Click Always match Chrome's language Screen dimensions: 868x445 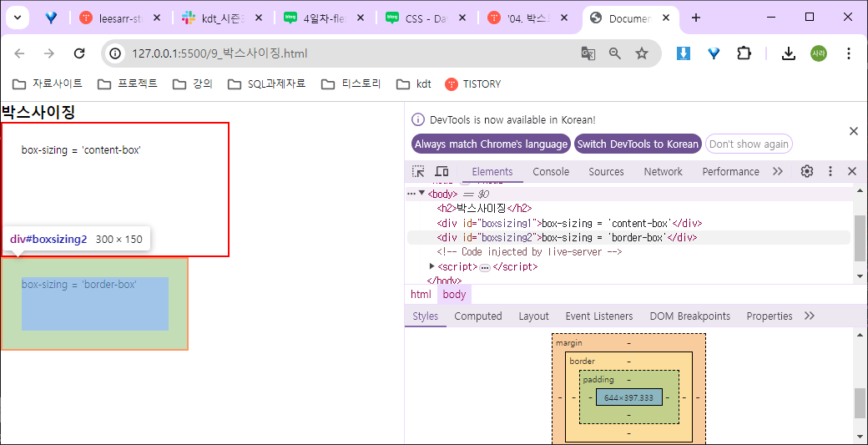tap(491, 144)
